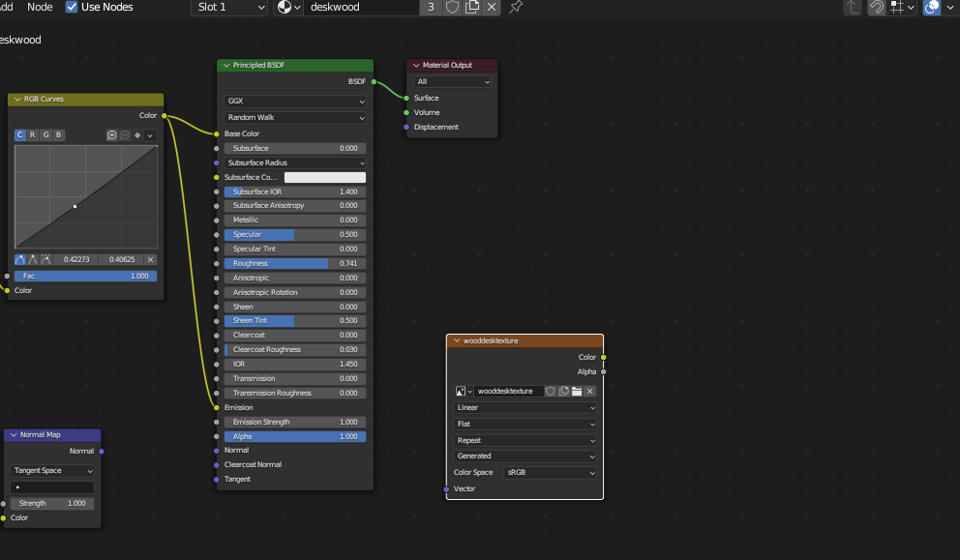The width and height of the screenshot is (960, 560).
Task: Adjust the RGB Curves Fac slider
Action: 86,276
